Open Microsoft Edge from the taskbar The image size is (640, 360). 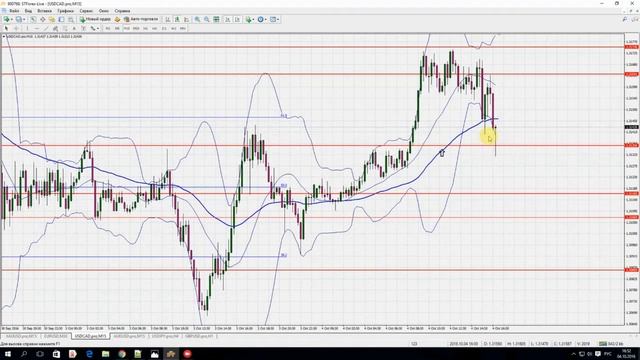pyautogui.click(x=89, y=354)
